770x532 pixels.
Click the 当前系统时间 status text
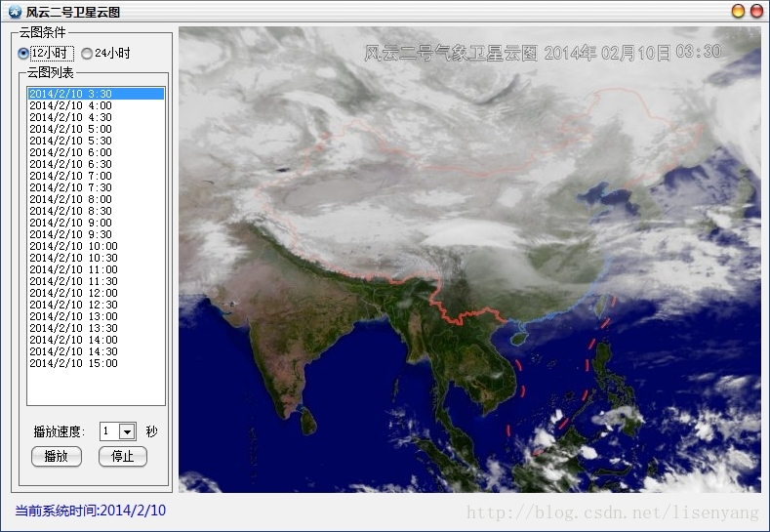[x=91, y=511]
